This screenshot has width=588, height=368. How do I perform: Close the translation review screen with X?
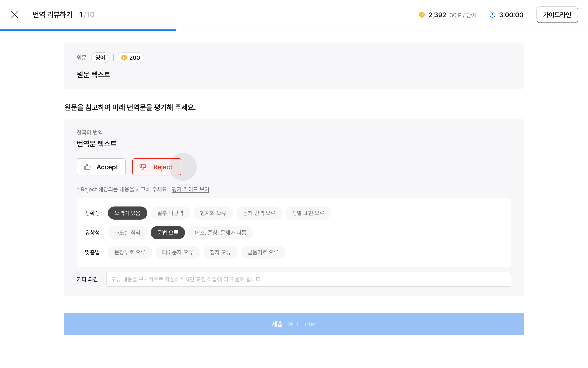tap(14, 15)
